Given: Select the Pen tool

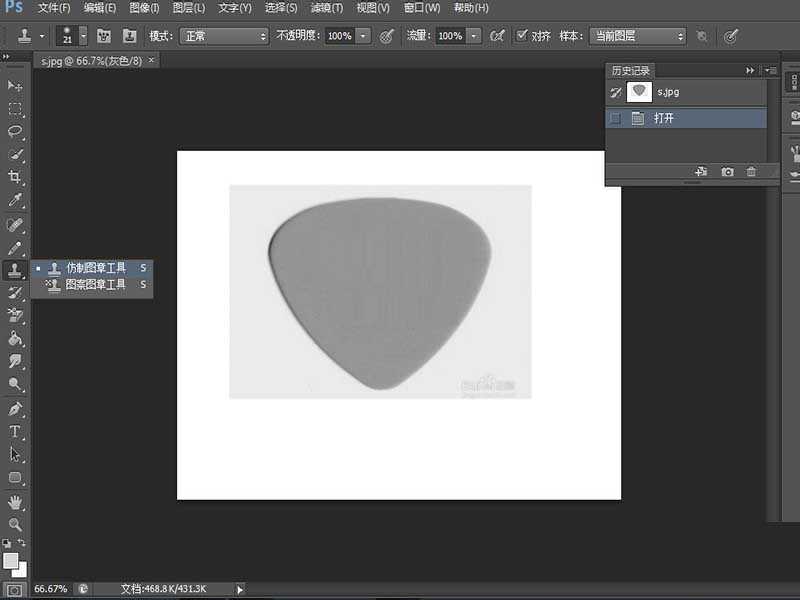Looking at the screenshot, I should tap(15, 409).
